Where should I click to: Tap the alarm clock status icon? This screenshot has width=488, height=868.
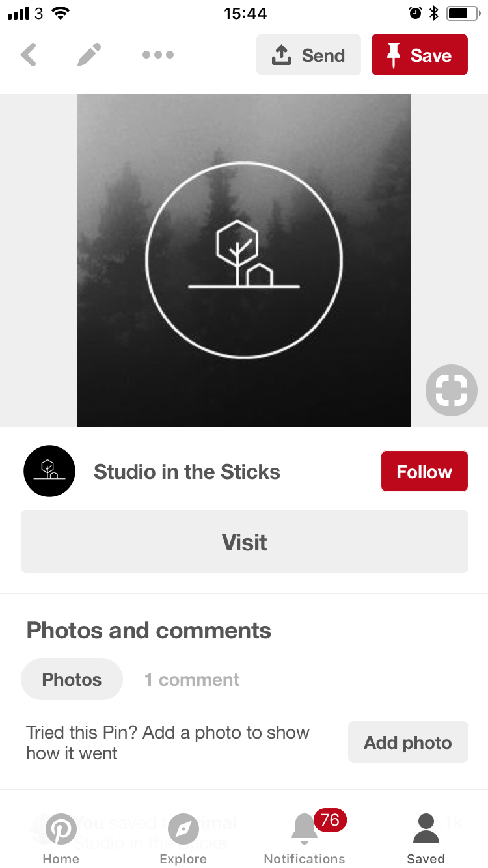pos(415,13)
